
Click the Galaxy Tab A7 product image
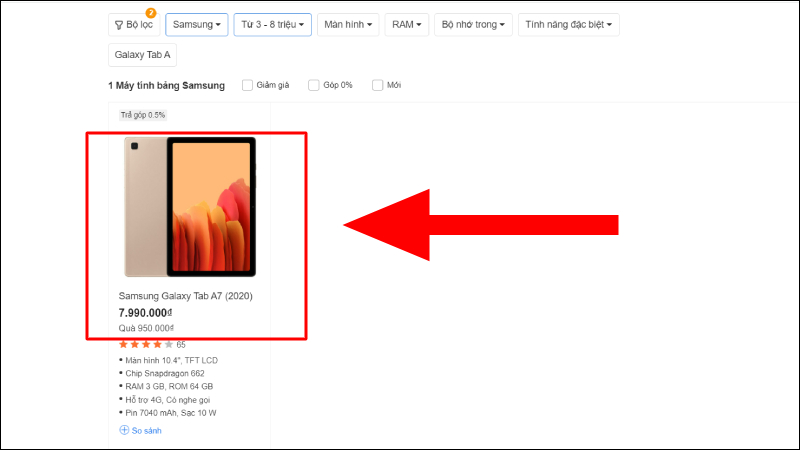click(190, 207)
